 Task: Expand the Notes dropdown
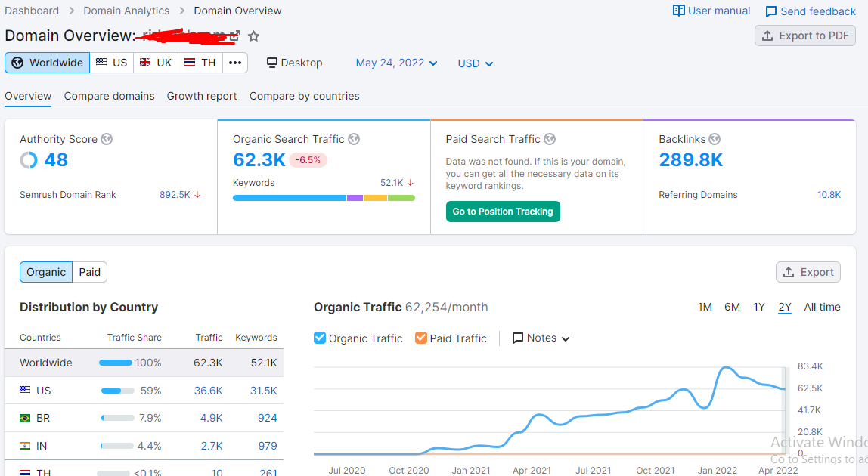541,338
